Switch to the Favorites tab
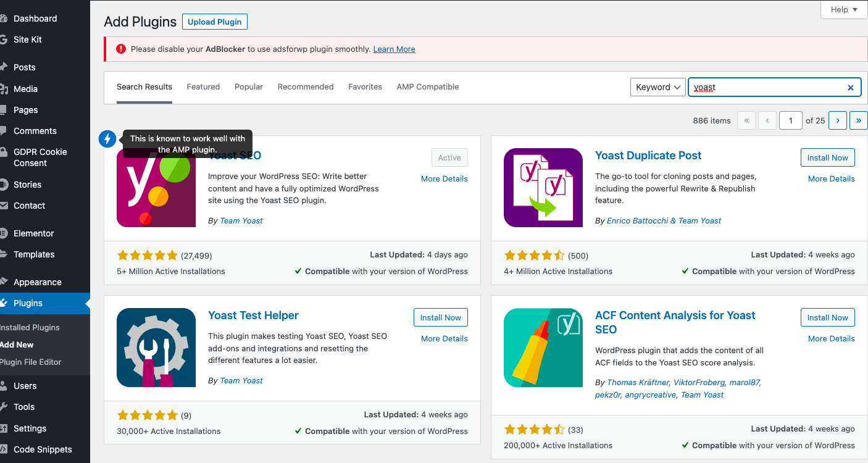868x463 pixels. pos(365,87)
